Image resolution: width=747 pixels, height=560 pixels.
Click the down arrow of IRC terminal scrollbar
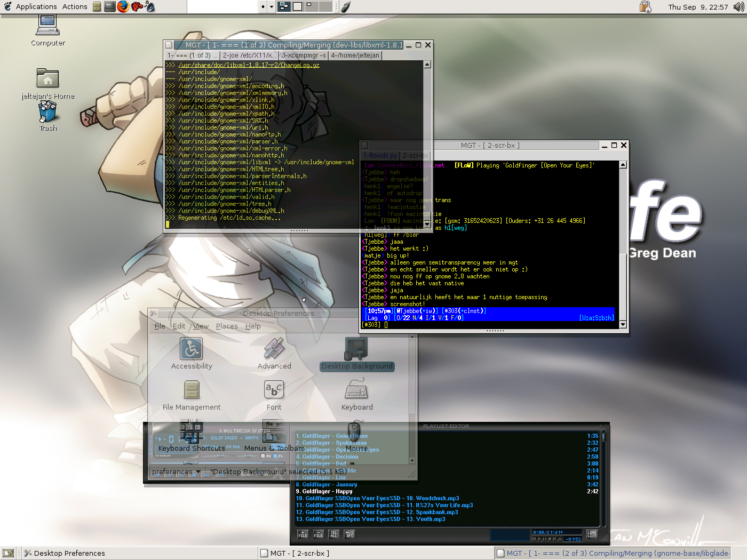623,324
